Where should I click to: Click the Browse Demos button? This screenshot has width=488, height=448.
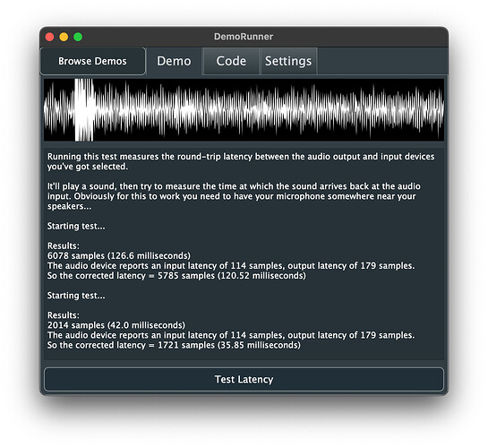click(x=93, y=61)
